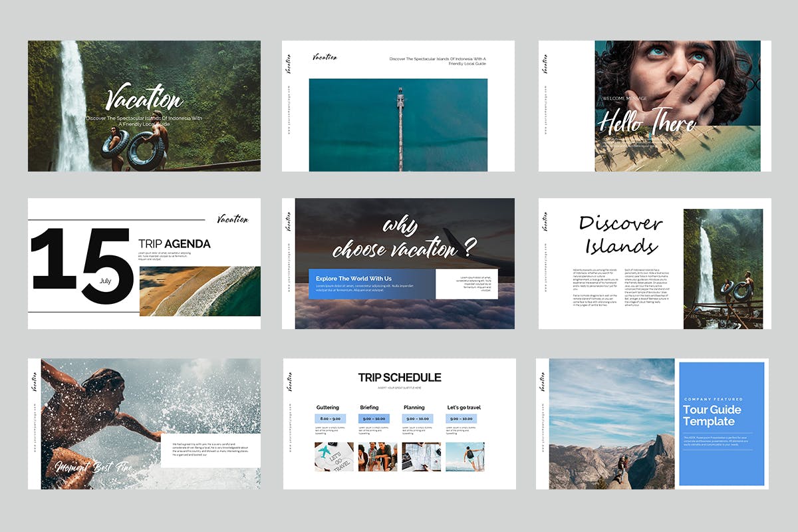Viewport: 798px width, 532px height.
Task: Click the 'TRIP SCHEDULE' heading
Action: (399, 378)
